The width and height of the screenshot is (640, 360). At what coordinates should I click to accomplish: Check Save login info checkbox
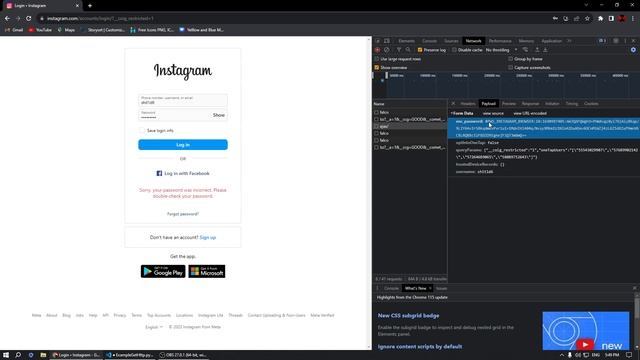tap(142, 131)
